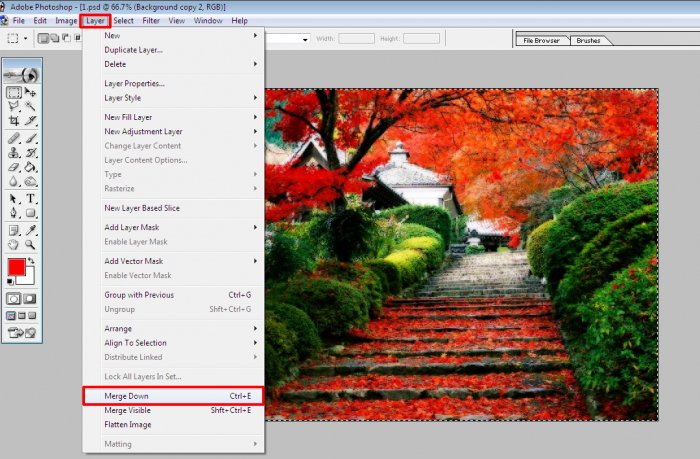Image resolution: width=700 pixels, height=459 pixels.
Task: Select the Hand tool
Action: coord(13,245)
